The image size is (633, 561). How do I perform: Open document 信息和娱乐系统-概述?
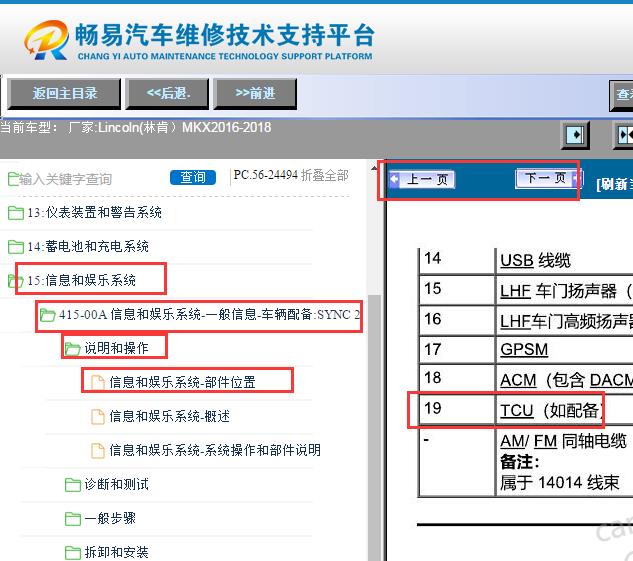(x=170, y=416)
